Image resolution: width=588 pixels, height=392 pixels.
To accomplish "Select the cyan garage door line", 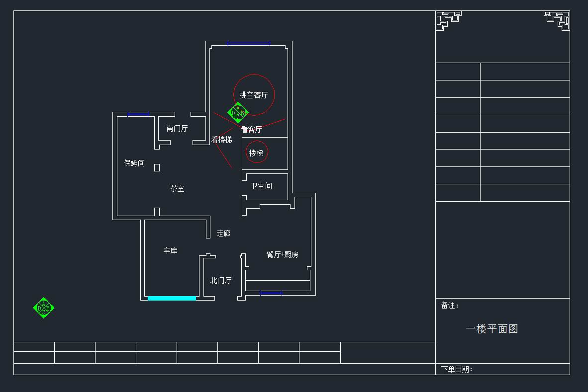I will click(172, 298).
